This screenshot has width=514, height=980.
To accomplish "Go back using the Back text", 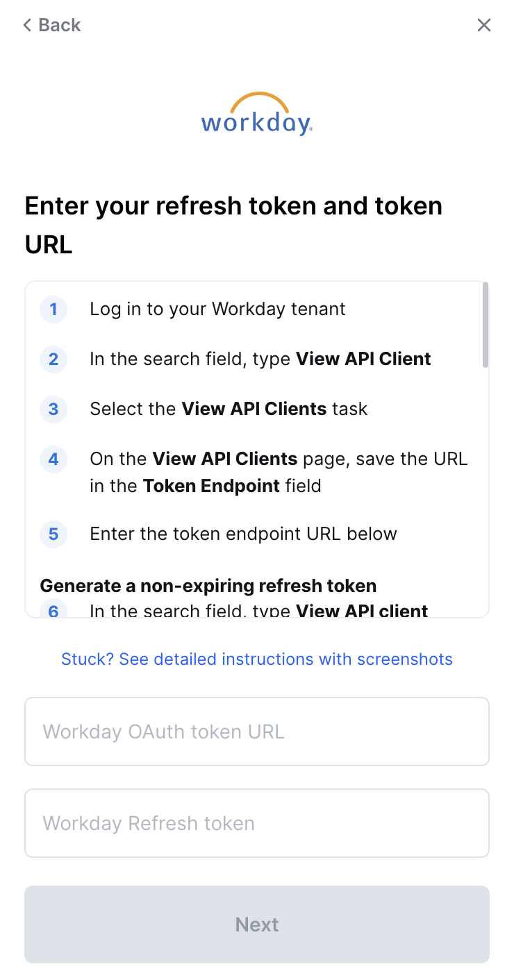I will coord(60,26).
